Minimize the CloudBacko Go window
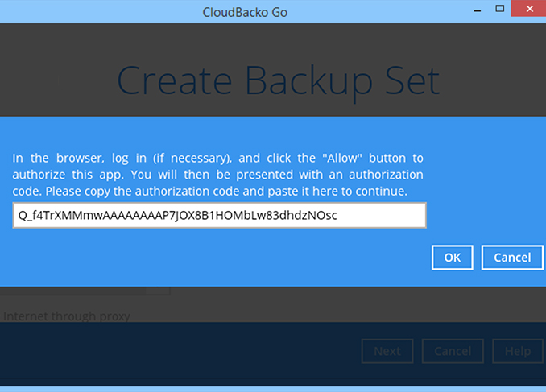Viewport: 546px width, 392px height. tap(478, 10)
